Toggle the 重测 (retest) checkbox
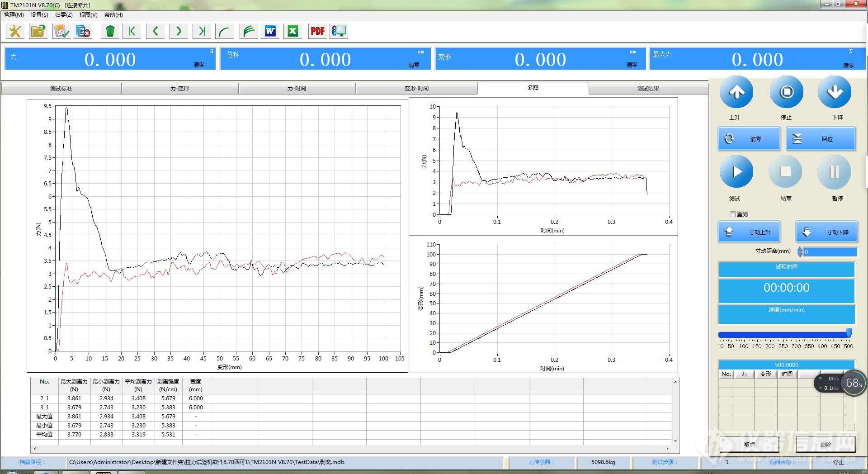 [x=732, y=214]
